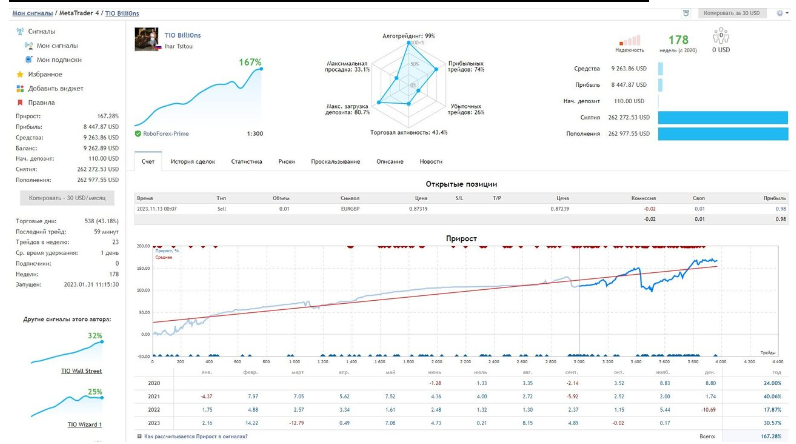Click the Правила red bookmark icon

point(20,103)
